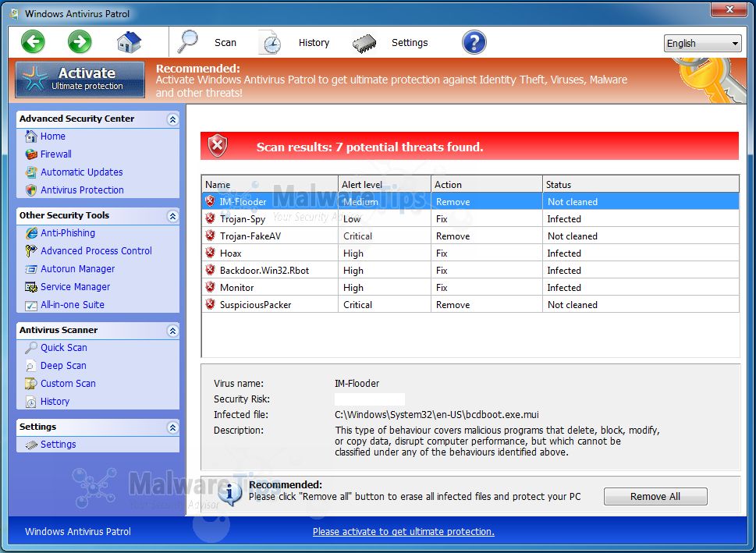Click the green forward arrow icon

[x=80, y=42]
